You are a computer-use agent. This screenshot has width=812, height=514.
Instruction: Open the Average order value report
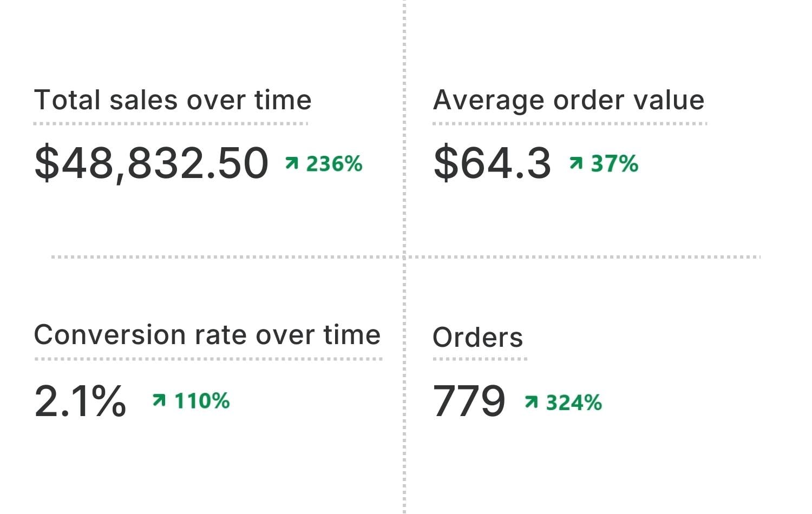(568, 101)
